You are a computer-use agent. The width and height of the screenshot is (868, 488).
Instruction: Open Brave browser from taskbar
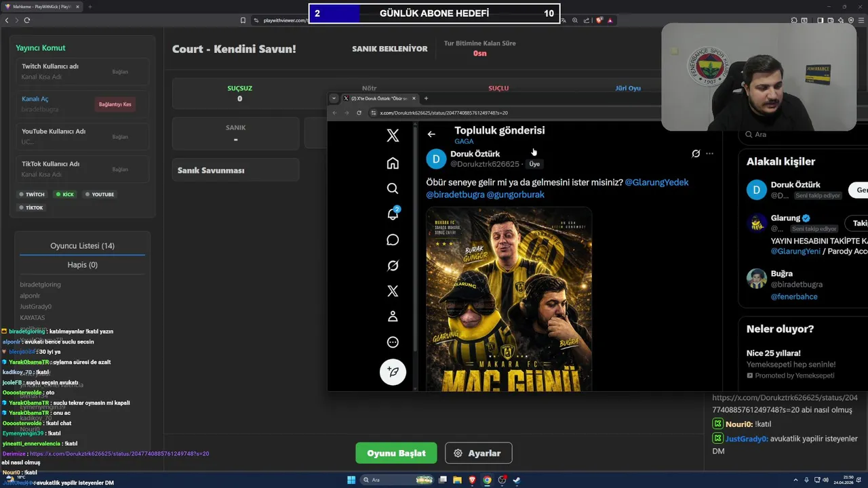point(472,480)
